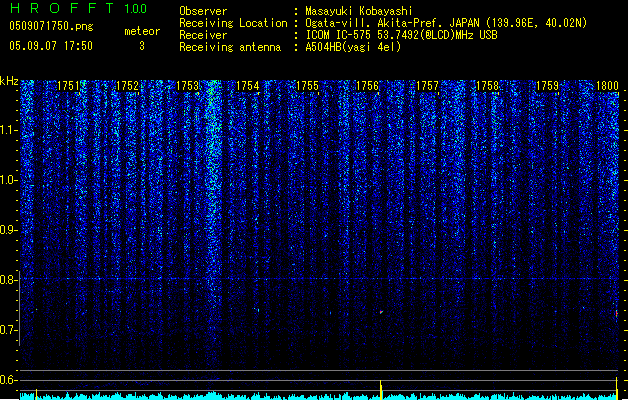The image size is (629, 400).
Task: Click the kHz axis unit label
Action: (x=9, y=81)
